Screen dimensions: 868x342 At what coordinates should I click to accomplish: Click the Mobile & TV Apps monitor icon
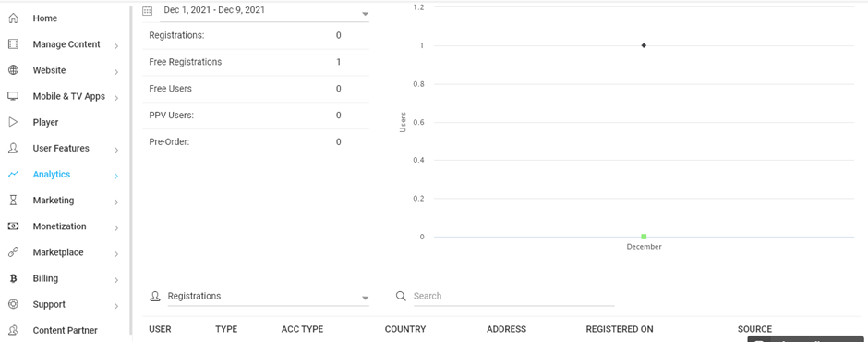(13, 96)
